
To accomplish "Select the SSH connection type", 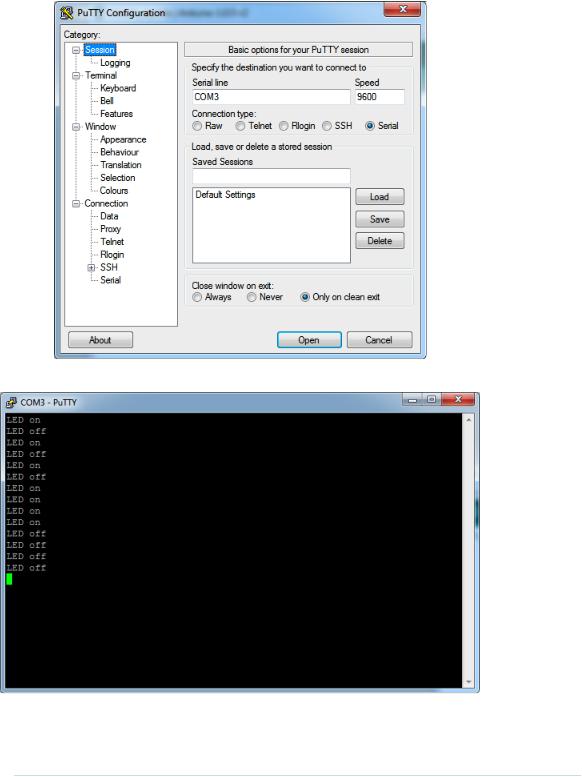I will click(x=327, y=126).
